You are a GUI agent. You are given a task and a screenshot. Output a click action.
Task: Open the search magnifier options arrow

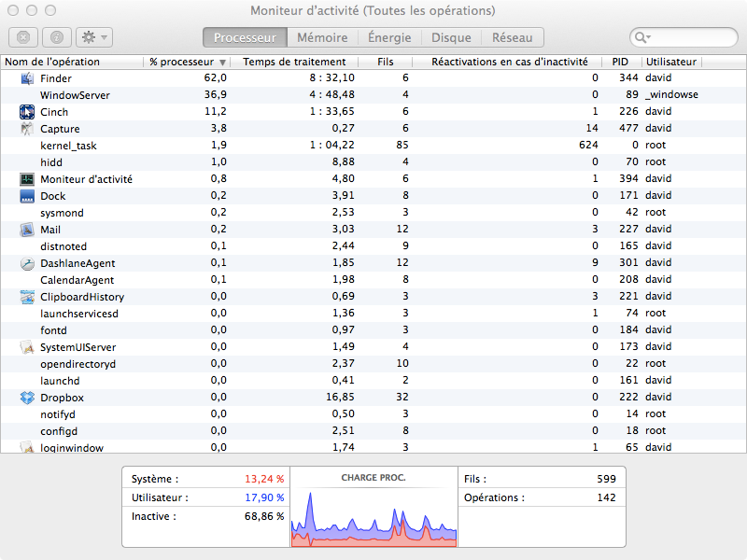[643, 37]
